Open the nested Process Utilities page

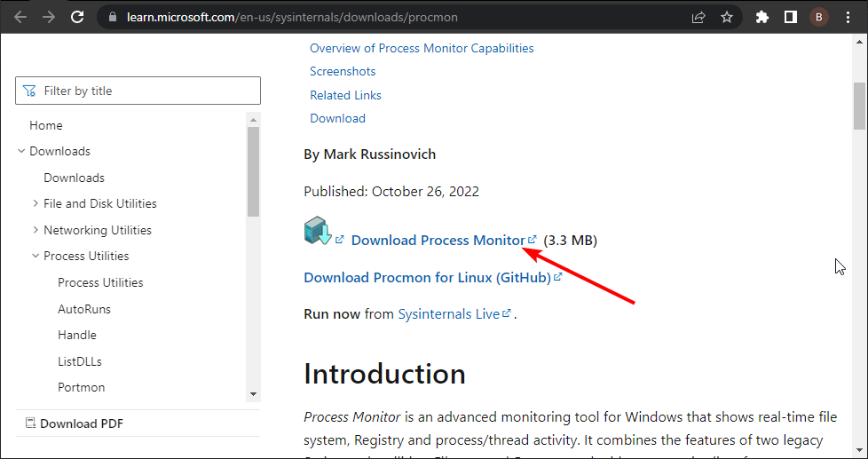pos(100,282)
